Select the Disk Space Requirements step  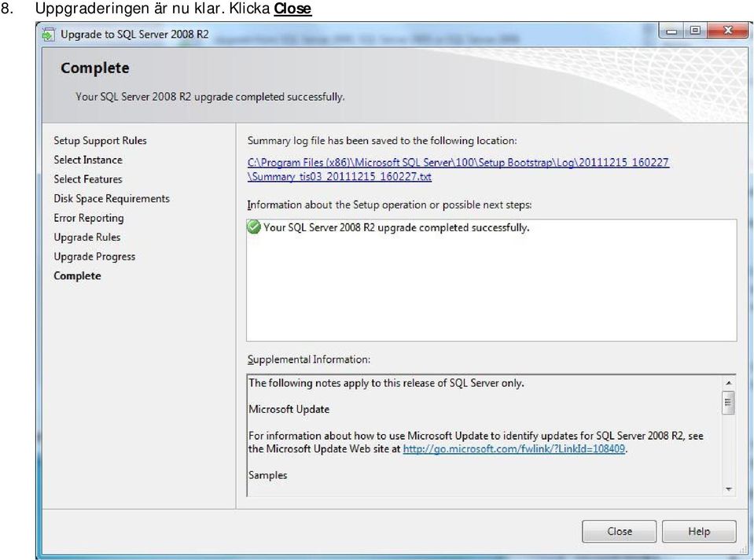112,199
